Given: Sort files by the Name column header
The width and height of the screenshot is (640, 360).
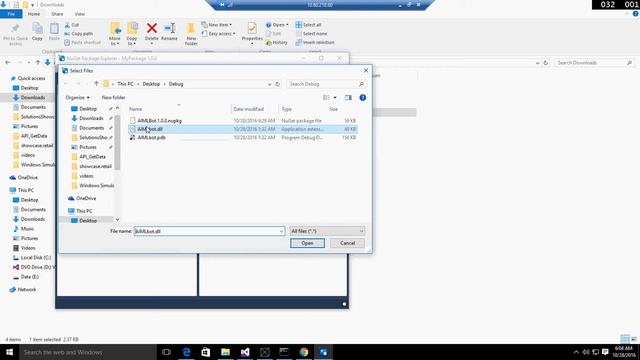Looking at the screenshot, I should [x=136, y=109].
